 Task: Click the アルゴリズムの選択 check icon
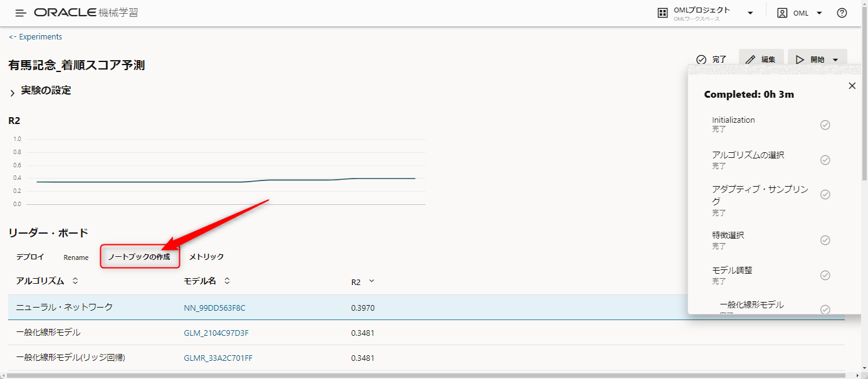(825, 160)
